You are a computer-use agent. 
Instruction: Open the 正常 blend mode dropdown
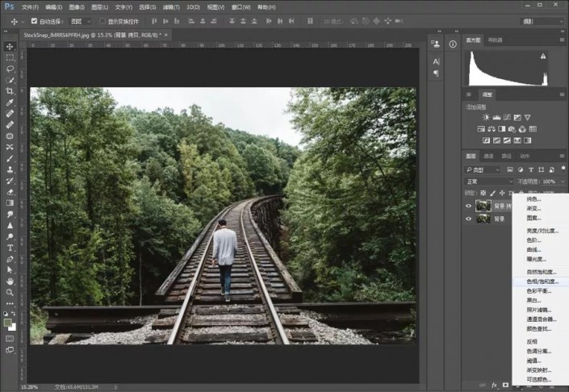coord(487,181)
